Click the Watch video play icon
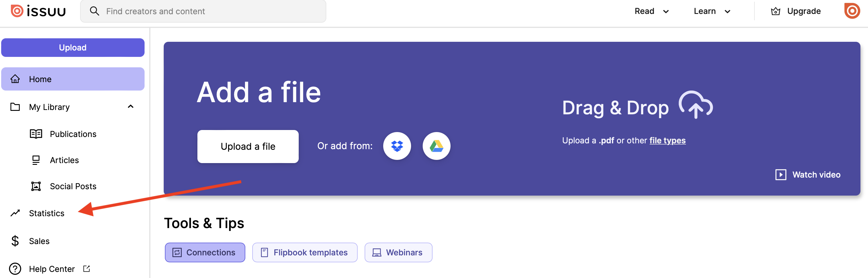868x278 pixels. tap(780, 175)
